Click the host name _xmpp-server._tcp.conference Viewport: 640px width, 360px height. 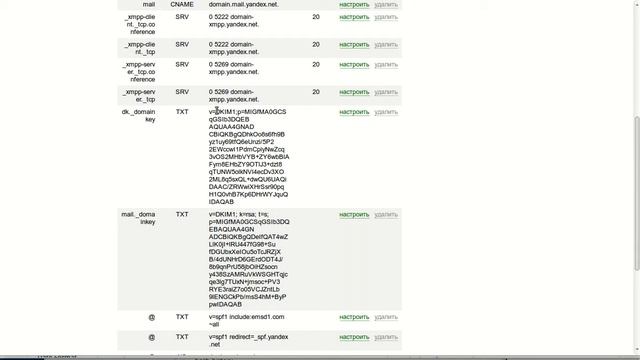point(139,72)
